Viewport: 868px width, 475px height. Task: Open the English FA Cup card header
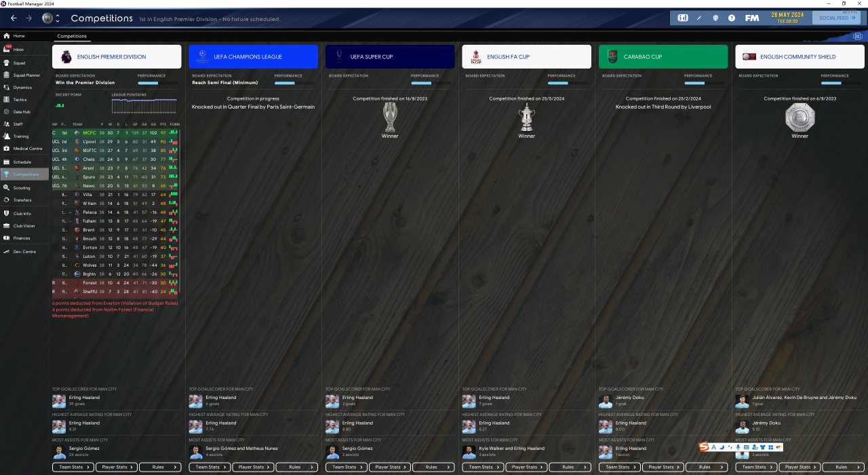tap(526, 57)
